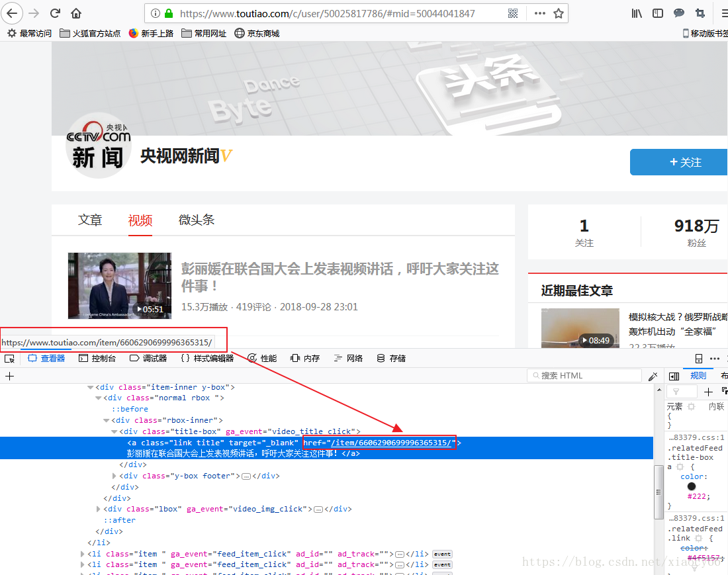Open the 移动版书签 mobile bookmarks item
This screenshot has height=575, width=728.
705,33
